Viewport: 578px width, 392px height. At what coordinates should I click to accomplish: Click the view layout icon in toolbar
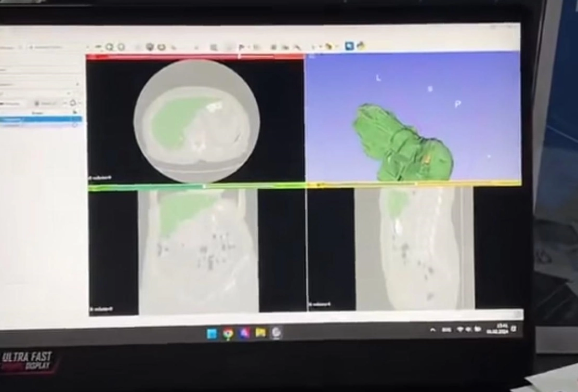[x=213, y=47]
